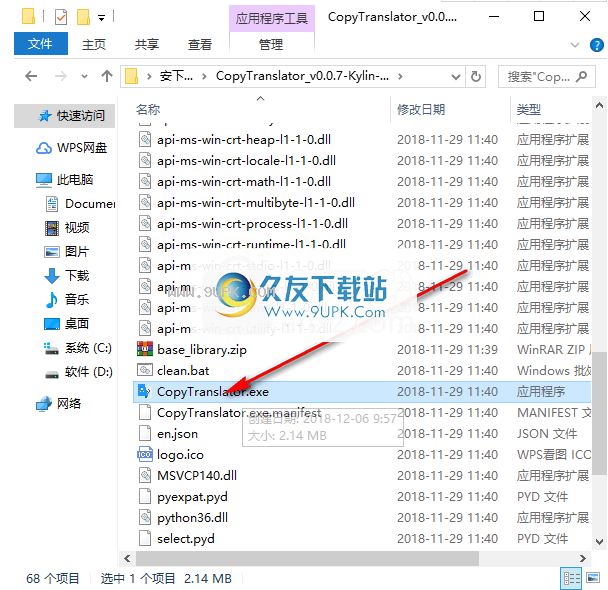Select file api-ms-win-crt-multibyte-l1-1-0.dll
The width and height of the screenshot is (608, 590).
(256, 202)
